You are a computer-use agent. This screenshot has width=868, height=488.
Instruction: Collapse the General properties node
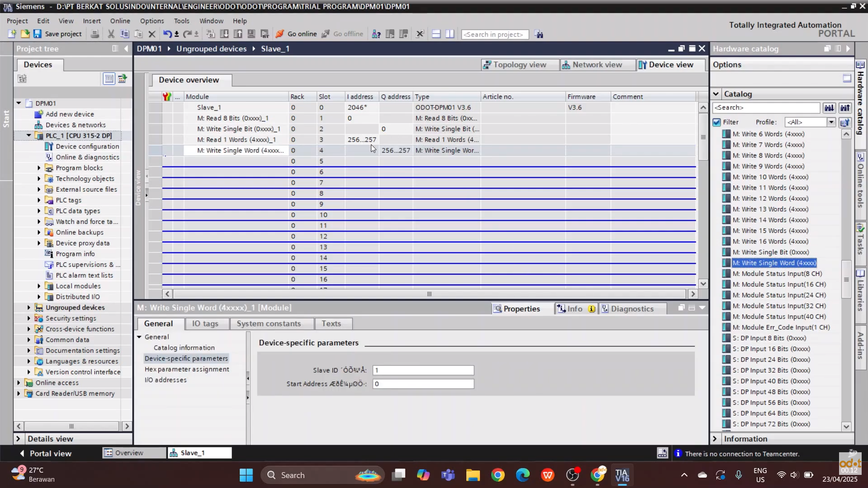(139, 337)
